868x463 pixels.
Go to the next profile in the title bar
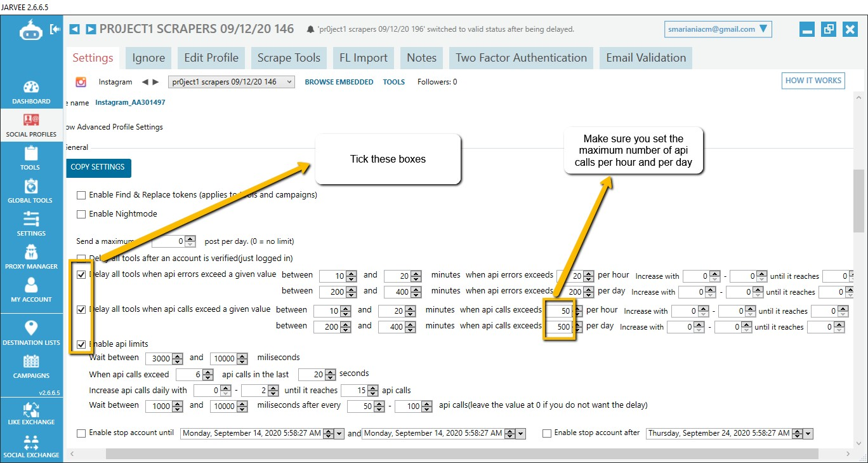[x=91, y=29]
